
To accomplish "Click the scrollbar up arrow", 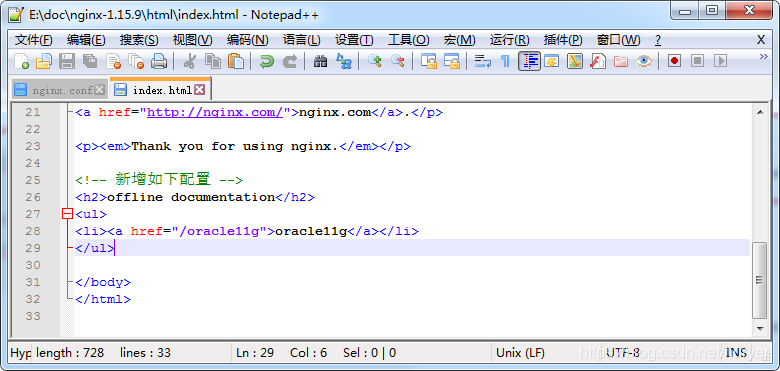I will pyautogui.click(x=760, y=113).
